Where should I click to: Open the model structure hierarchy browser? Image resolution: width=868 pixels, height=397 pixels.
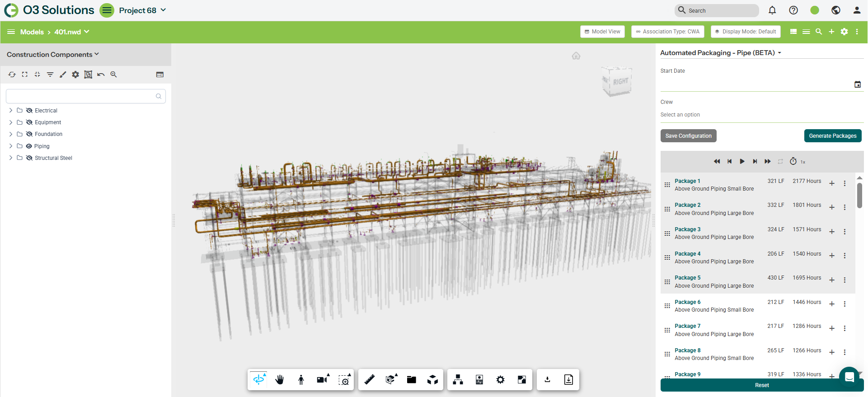click(458, 380)
